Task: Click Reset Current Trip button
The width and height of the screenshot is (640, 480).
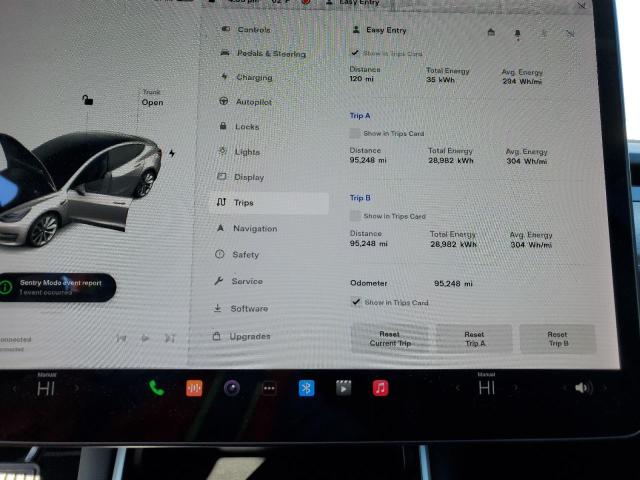Action: 390,339
